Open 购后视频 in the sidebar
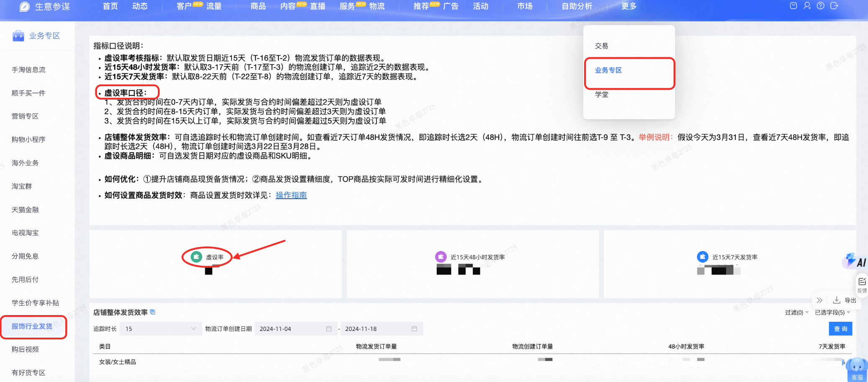This screenshot has height=382, width=868. click(25, 349)
